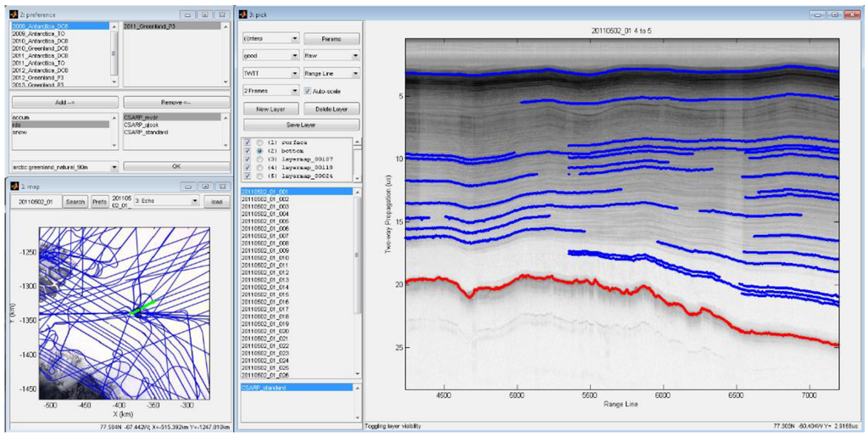The width and height of the screenshot is (868, 437).
Task: Click the Save Layer button
Action: (301, 125)
